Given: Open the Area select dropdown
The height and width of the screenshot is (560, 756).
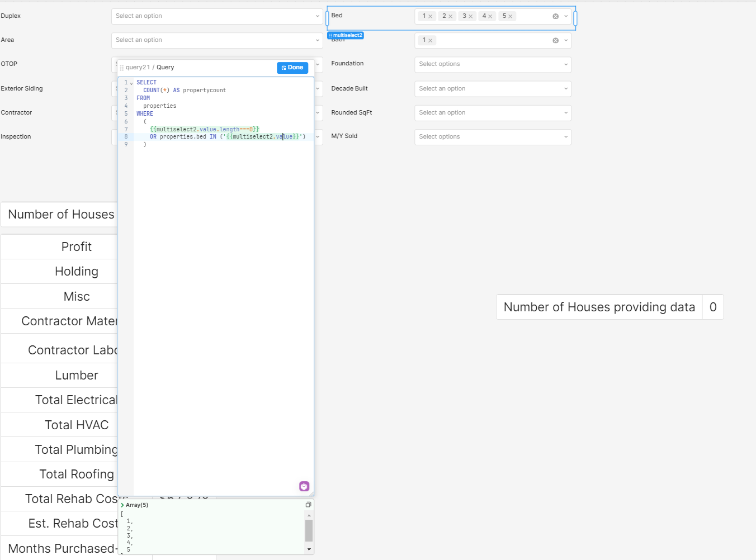Looking at the screenshot, I should (217, 40).
